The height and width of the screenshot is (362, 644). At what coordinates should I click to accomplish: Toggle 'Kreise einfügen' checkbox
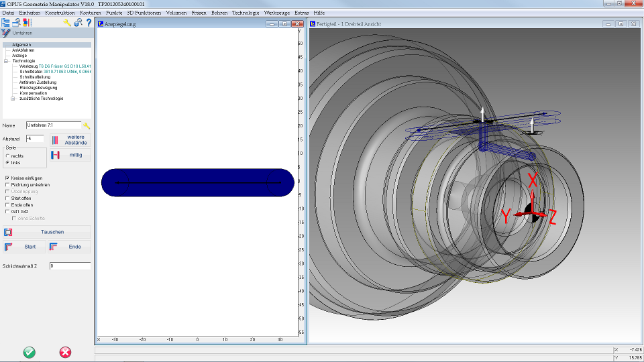(x=7, y=178)
